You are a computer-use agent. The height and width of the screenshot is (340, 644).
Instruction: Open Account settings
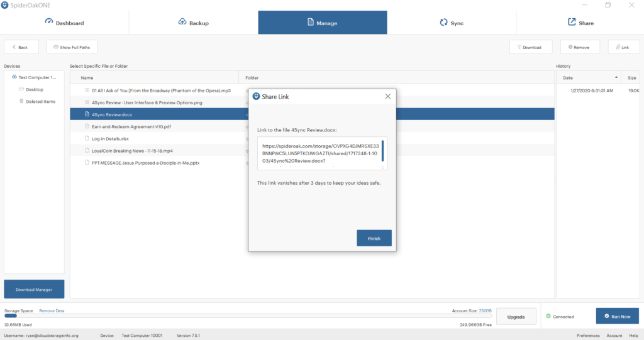click(614, 336)
